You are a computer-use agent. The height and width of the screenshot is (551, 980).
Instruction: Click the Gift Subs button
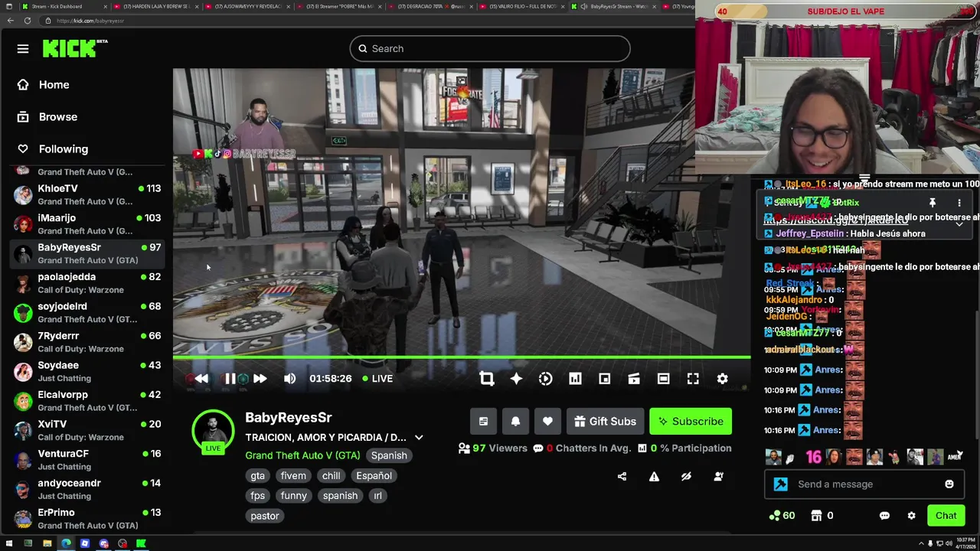tap(605, 422)
